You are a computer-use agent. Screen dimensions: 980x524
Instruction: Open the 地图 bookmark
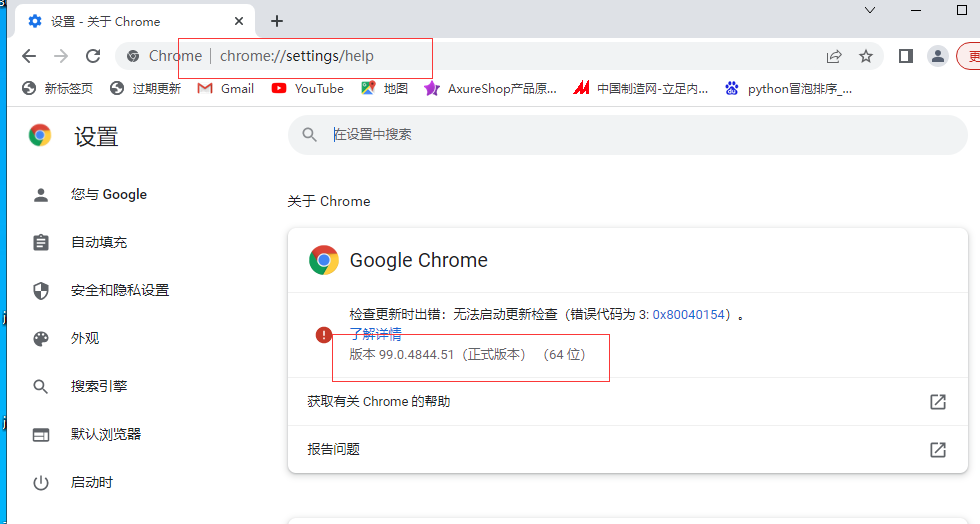[x=384, y=89]
